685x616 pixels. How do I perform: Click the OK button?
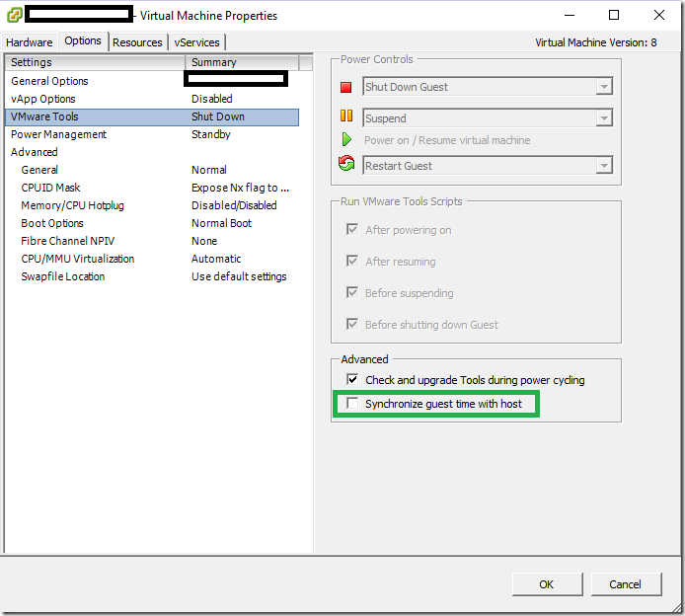(x=547, y=584)
